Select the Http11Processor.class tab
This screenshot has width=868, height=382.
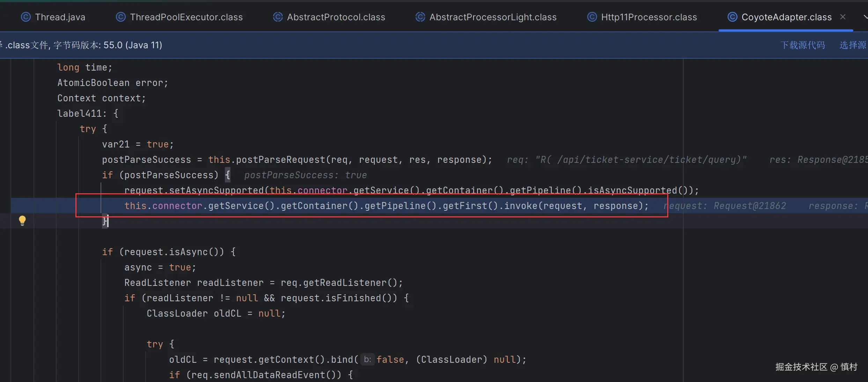tap(649, 17)
